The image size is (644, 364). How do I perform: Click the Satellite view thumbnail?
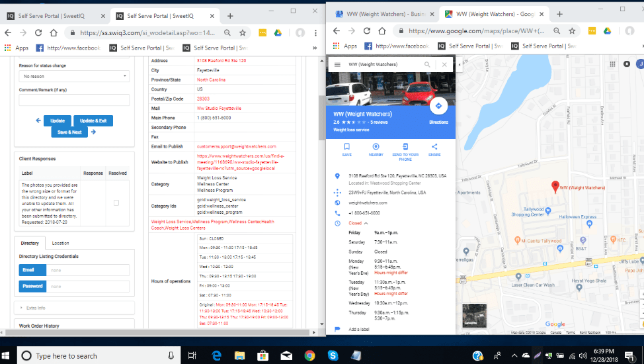coord(474,316)
